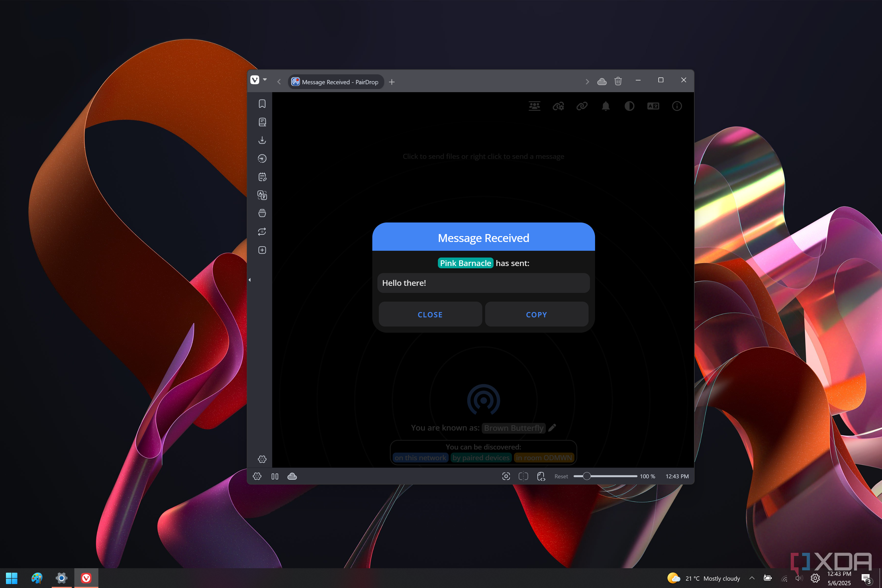The width and height of the screenshot is (882, 588).
Task: Close the Message Received dialog
Action: click(430, 314)
